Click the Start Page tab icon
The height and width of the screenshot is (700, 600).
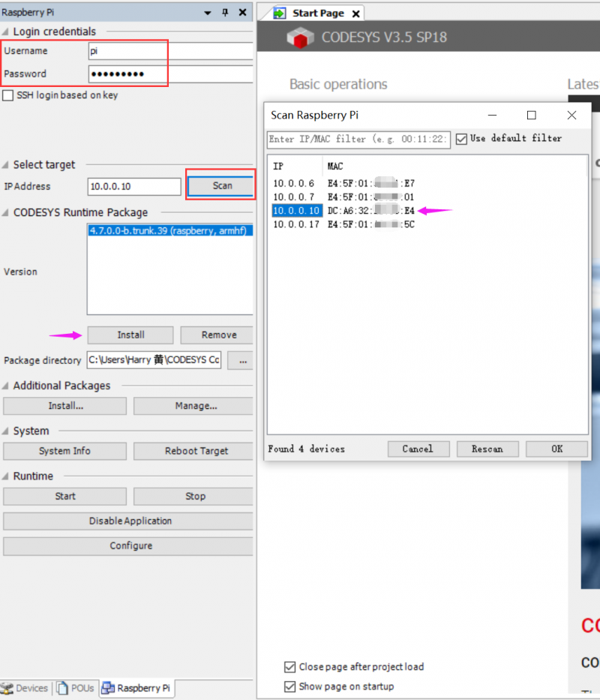point(280,14)
